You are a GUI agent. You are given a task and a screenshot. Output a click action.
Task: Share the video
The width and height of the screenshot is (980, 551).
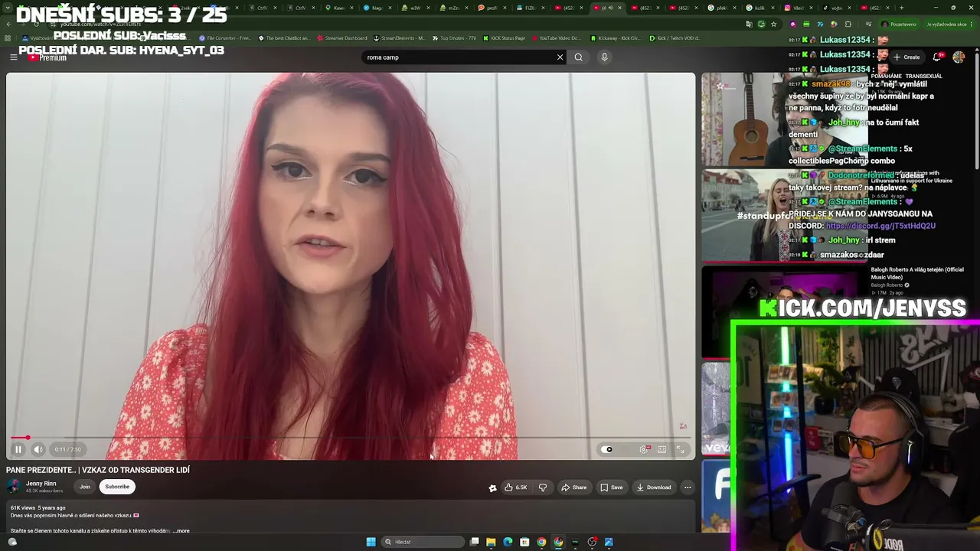574,487
